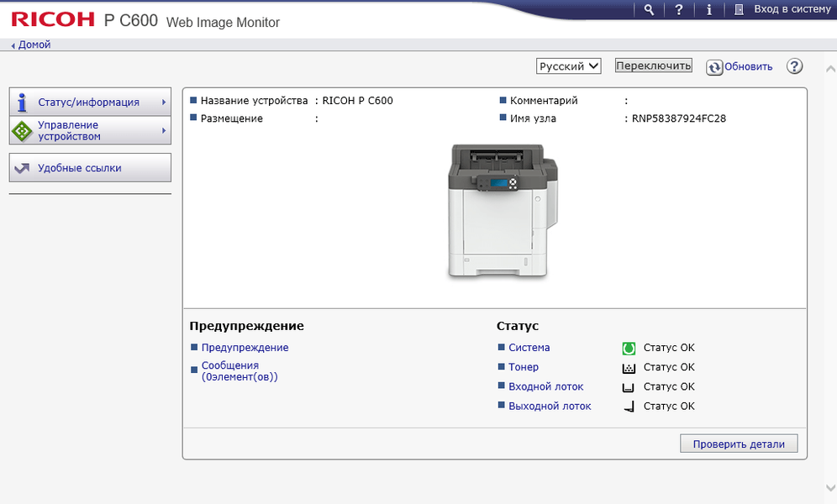This screenshot has height=504, width=837.
Task: Click the input tray status icon
Action: click(628, 387)
